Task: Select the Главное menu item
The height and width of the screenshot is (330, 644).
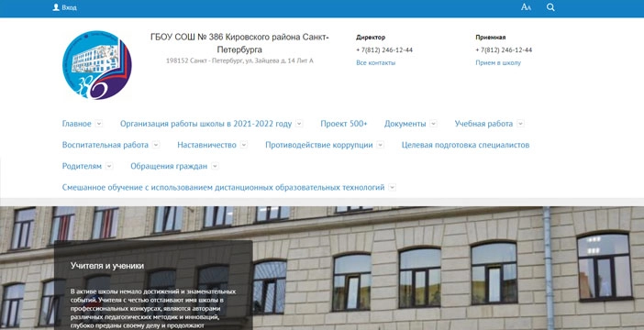Action: tap(77, 124)
